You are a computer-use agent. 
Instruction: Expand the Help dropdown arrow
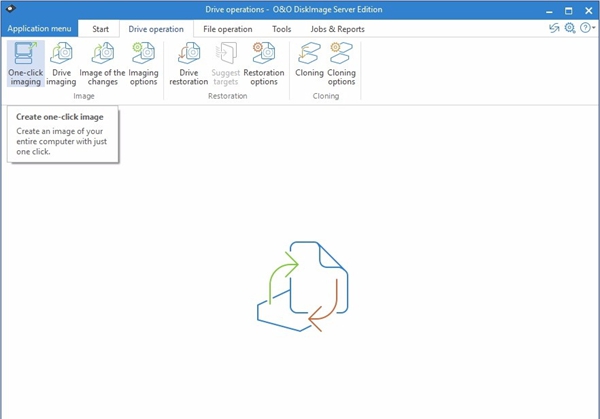point(593,28)
